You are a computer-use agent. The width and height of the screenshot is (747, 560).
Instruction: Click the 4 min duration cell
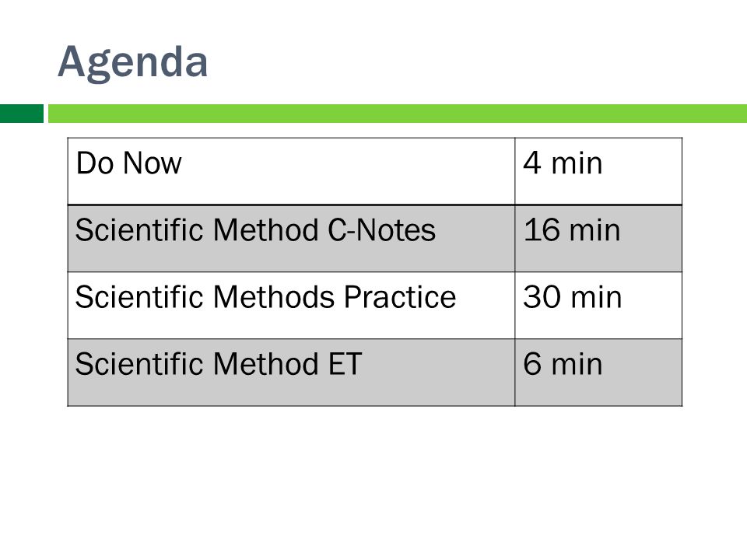point(598,171)
